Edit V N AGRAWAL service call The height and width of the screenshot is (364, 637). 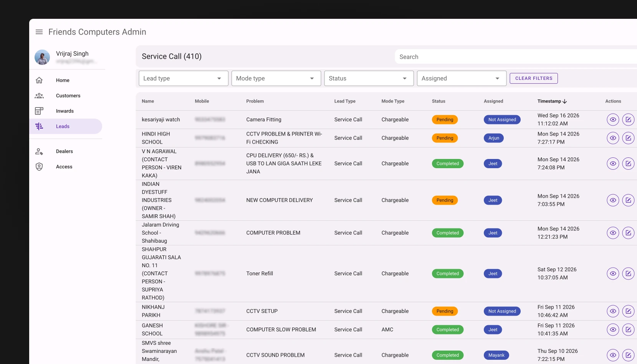[x=628, y=164]
